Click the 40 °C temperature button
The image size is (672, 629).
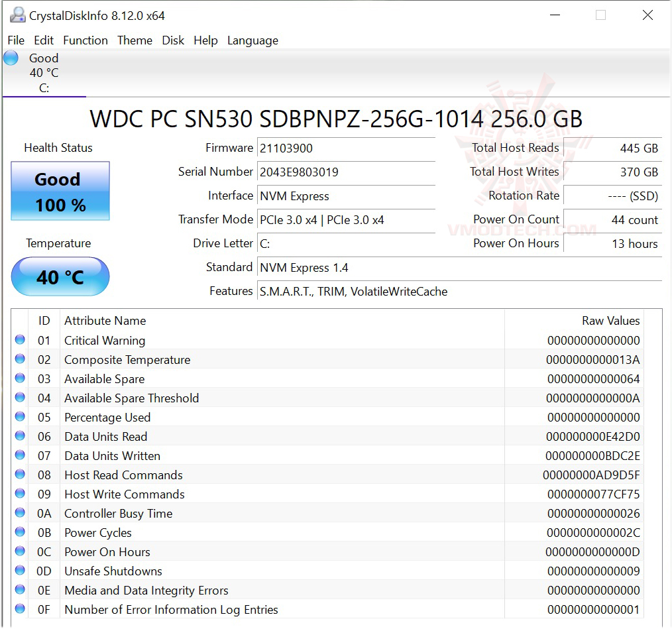click(60, 276)
